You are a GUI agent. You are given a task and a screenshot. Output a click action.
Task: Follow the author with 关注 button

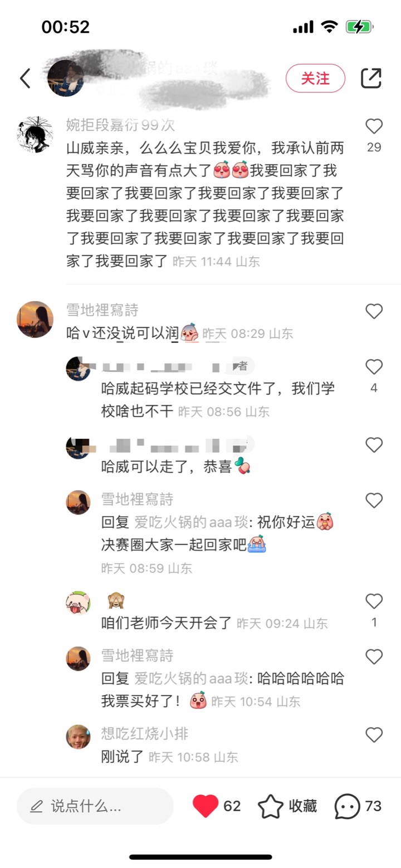[315, 78]
